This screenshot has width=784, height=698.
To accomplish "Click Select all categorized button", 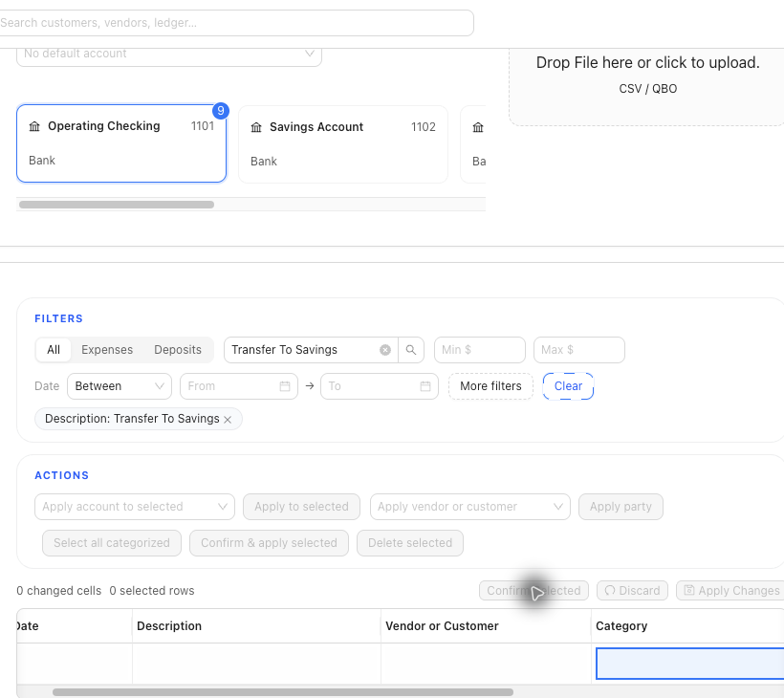I will tap(112, 543).
